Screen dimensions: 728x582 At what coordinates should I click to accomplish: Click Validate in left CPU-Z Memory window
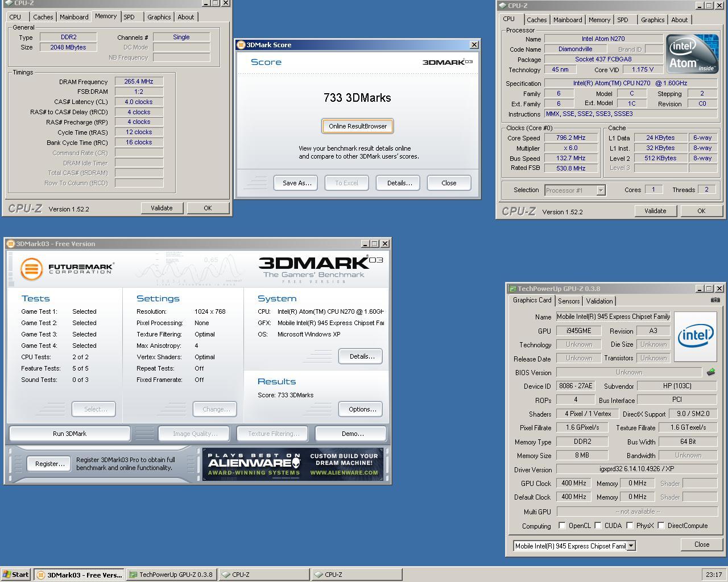(x=162, y=208)
